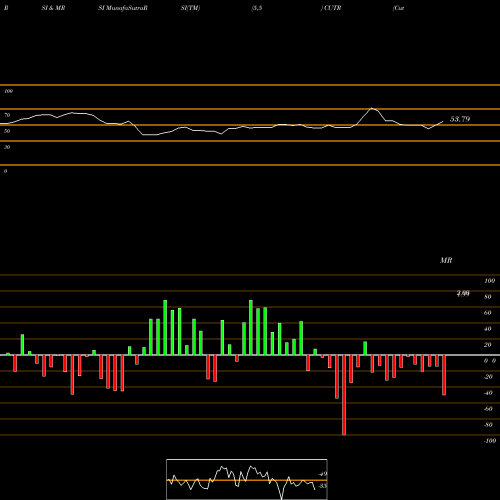Click the RSI axis label 50
Screen dimensions: 500x500
(7, 131)
